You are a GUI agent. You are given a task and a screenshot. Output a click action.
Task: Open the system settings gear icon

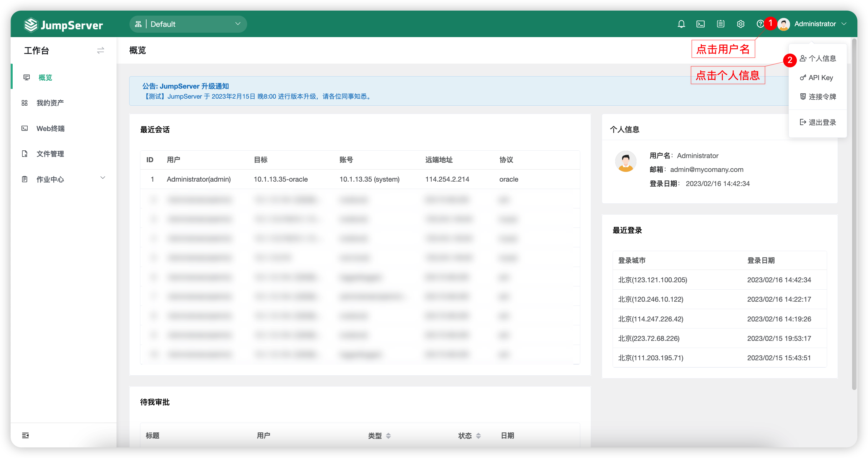[740, 24]
